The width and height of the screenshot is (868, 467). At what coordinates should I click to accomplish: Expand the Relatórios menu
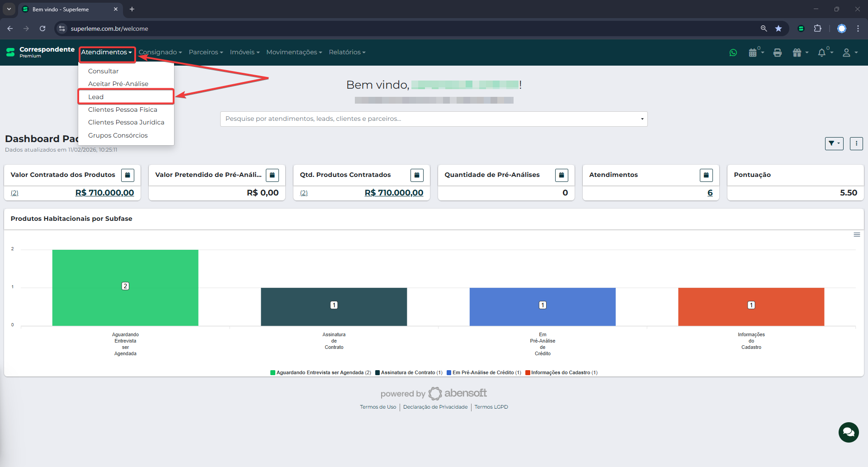pos(347,52)
